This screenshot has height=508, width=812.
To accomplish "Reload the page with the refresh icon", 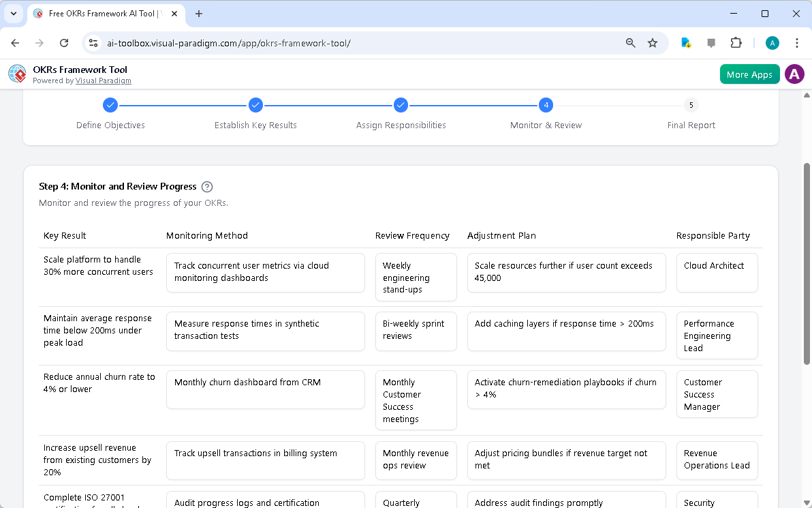I will click(x=63, y=42).
